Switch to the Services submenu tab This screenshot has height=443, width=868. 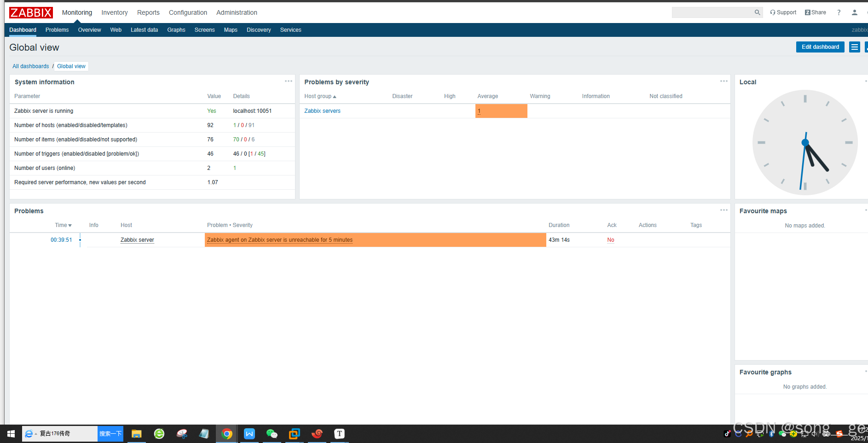coord(290,30)
